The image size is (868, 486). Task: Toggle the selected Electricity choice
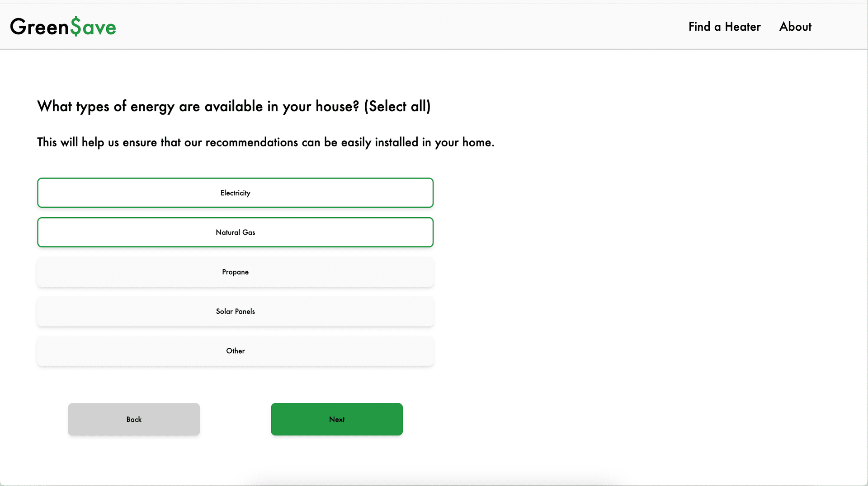tap(235, 193)
